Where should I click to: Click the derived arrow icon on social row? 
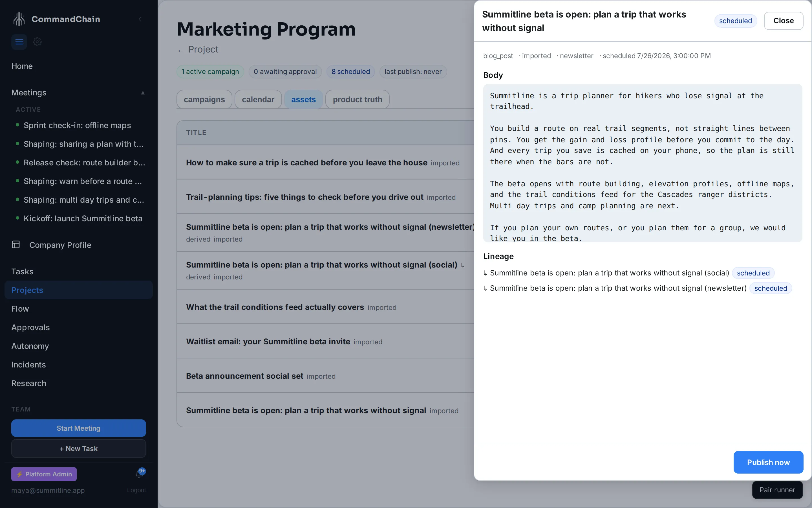pyautogui.click(x=463, y=265)
